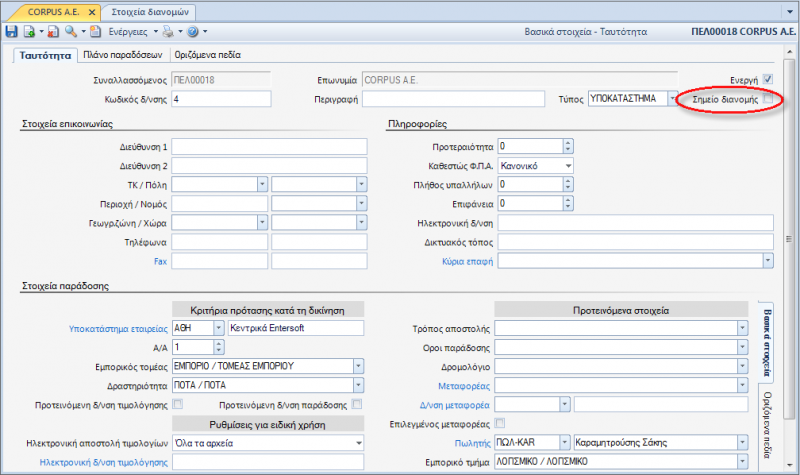Switch to the Στοιχεία διανομών tab
Viewport: 800px width, 475px height.
coord(150,12)
